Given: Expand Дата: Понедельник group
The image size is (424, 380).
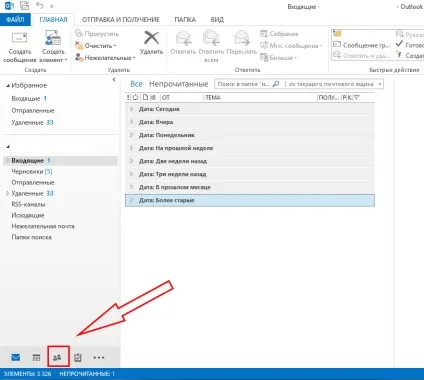Looking at the screenshot, I should click(x=132, y=135).
